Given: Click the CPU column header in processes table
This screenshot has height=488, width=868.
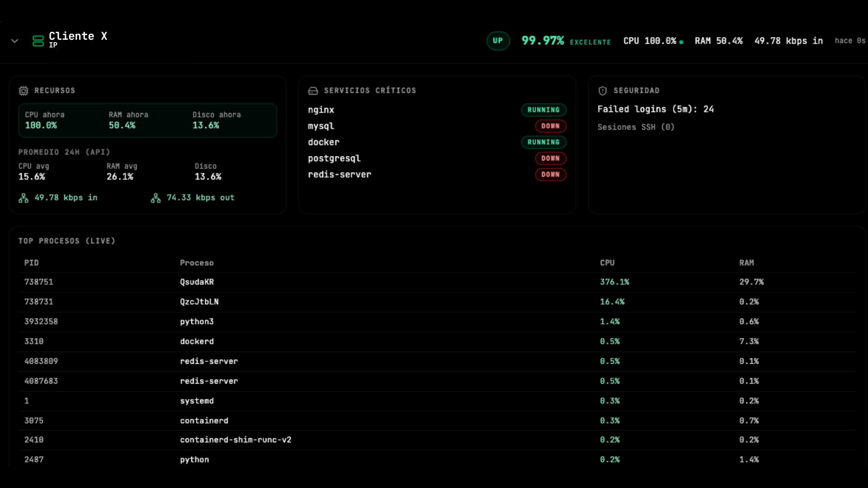Looking at the screenshot, I should pos(607,263).
